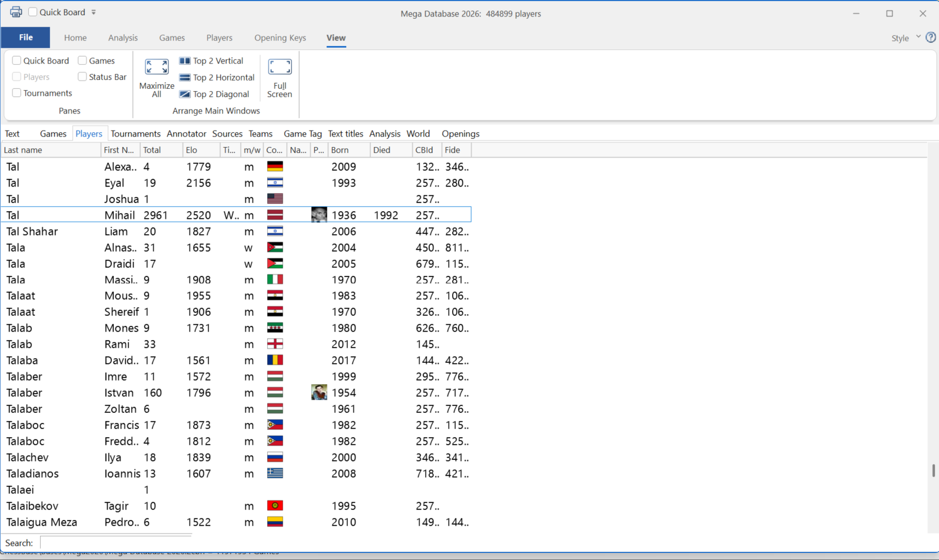Image resolution: width=939 pixels, height=560 pixels.
Task: Click Elo value 2520 for Mihail Tal
Action: [x=198, y=215]
